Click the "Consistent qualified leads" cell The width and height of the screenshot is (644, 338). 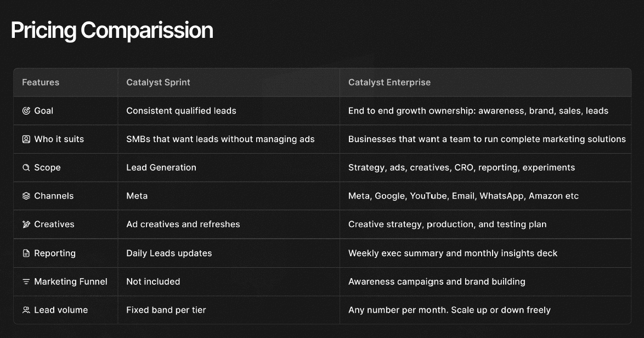click(x=181, y=111)
